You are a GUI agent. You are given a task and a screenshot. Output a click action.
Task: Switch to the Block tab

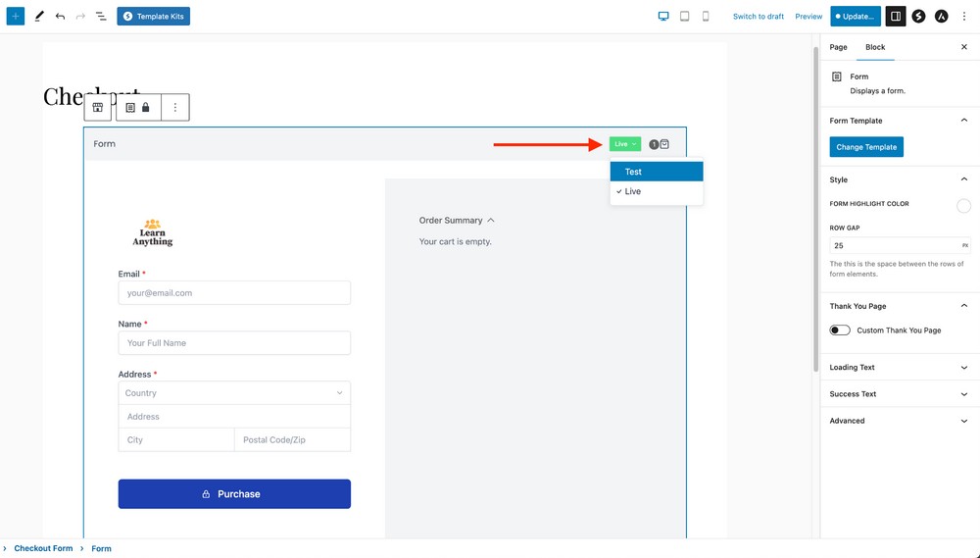[875, 47]
